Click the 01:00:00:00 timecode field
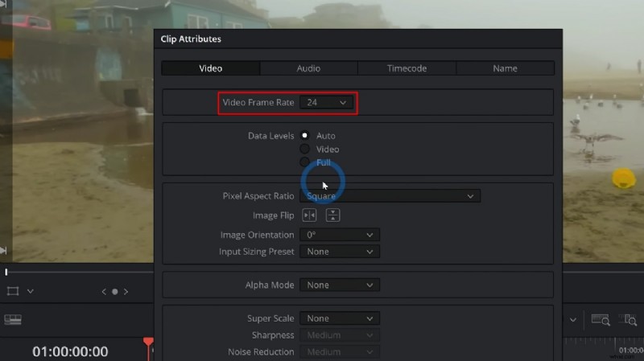This screenshot has height=361, width=644. click(x=70, y=351)
